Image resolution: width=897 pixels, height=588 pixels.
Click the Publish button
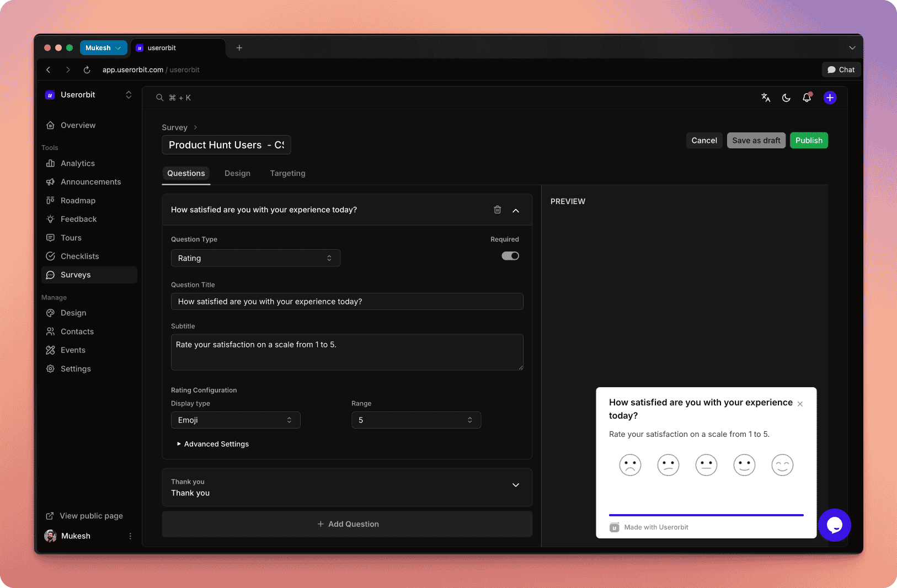tap(808, 141)
